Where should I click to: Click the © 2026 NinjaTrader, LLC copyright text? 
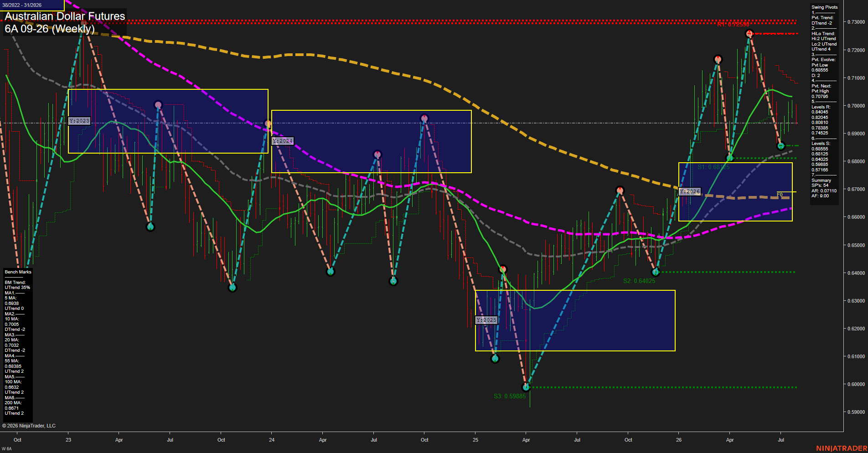29,426
